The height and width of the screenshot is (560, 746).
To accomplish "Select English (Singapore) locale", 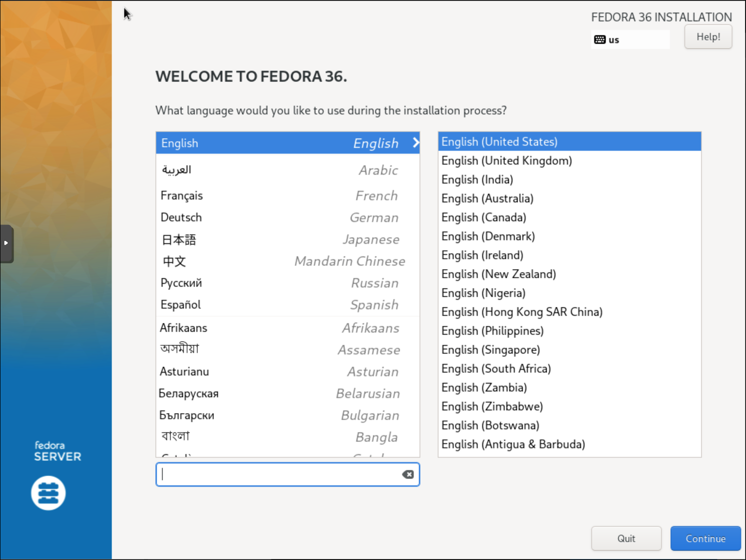I will (x=490, y=350).
